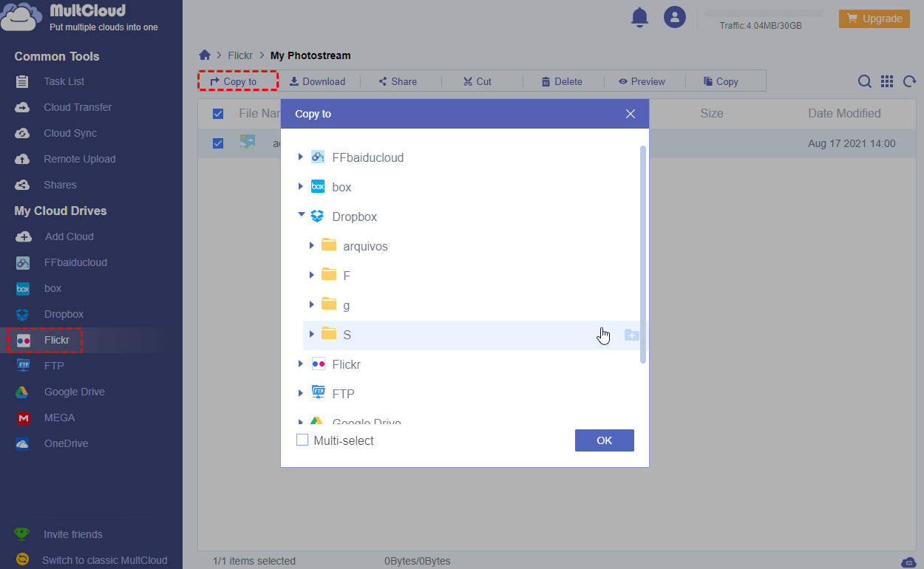Close the Copy to dialog
Screen dimensions: 924x569
click(631, 114)
